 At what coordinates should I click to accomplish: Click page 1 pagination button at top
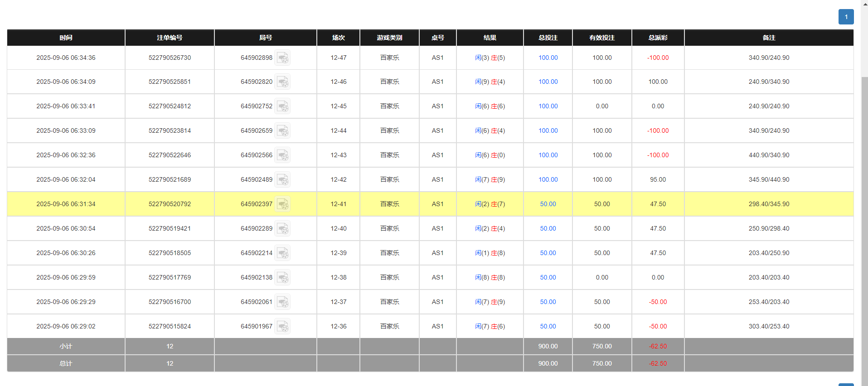pos(846,17)
